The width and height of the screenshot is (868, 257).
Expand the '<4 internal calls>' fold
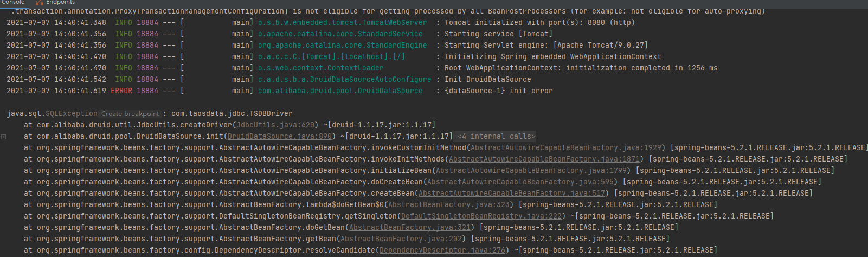click(x=496, y=137)
